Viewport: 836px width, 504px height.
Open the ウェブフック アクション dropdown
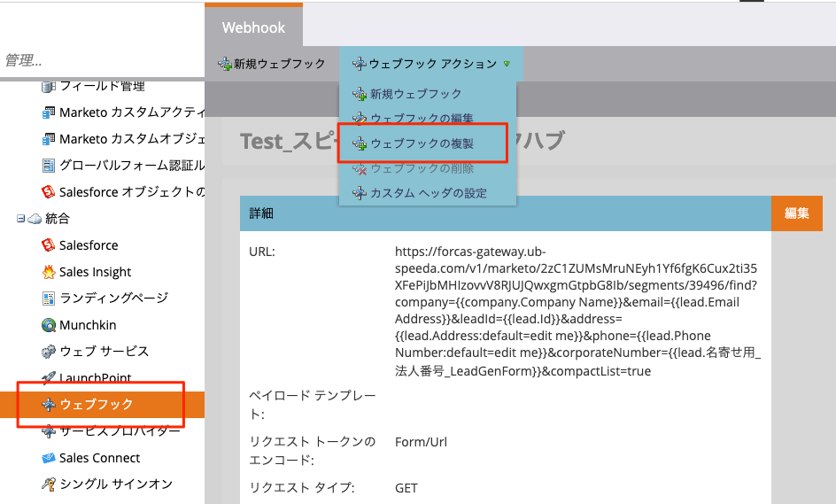tap(431, 64)
